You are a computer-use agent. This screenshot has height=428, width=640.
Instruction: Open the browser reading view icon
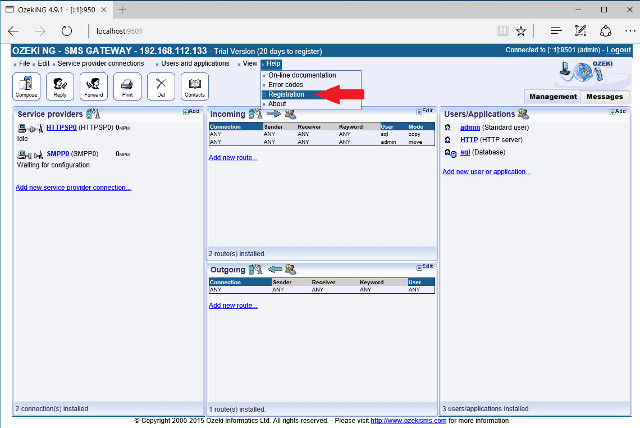pos(503,31)
